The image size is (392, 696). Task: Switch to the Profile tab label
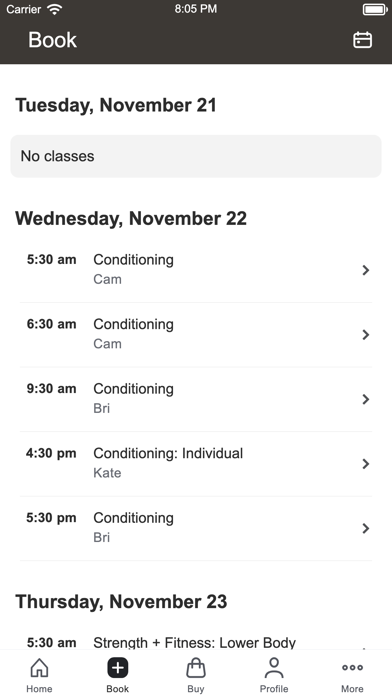274,688
